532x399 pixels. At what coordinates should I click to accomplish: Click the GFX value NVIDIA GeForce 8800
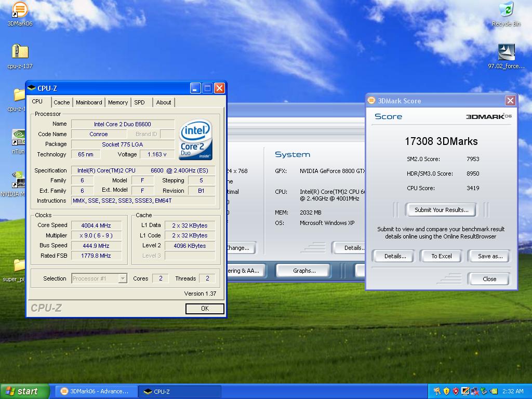point(332,171)
